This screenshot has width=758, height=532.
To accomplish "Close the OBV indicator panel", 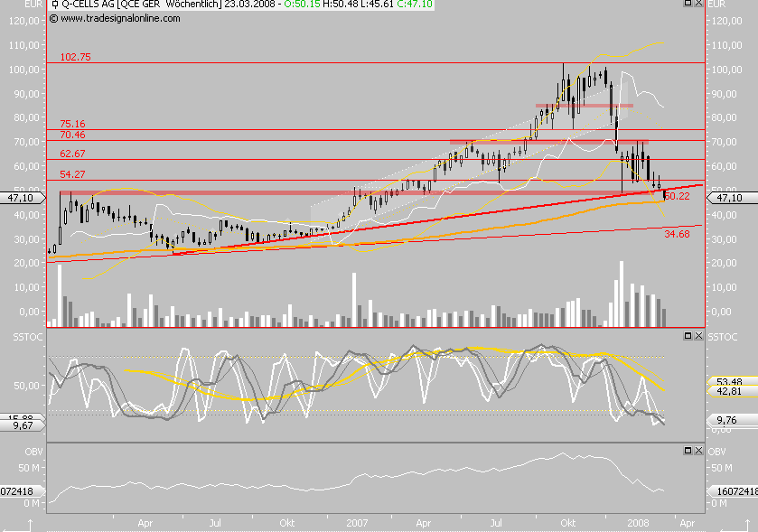I will pos(698,451).
